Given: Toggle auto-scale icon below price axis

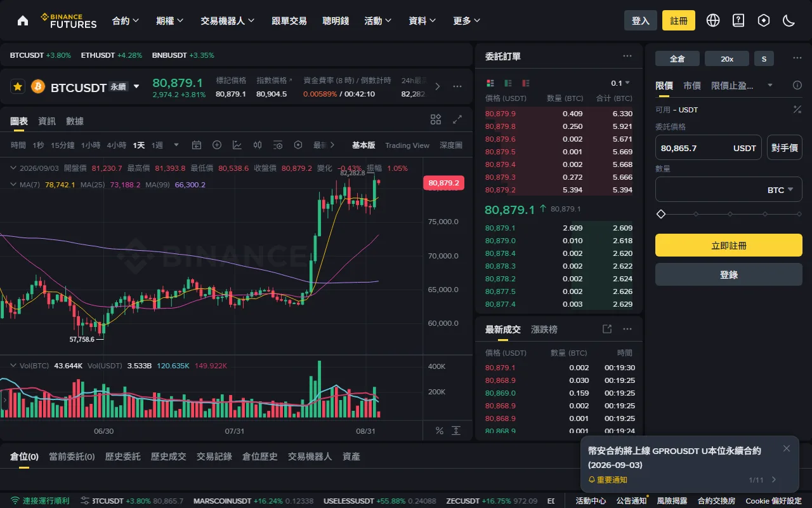Looking at the screenshot, I should [x=456, y=431].
